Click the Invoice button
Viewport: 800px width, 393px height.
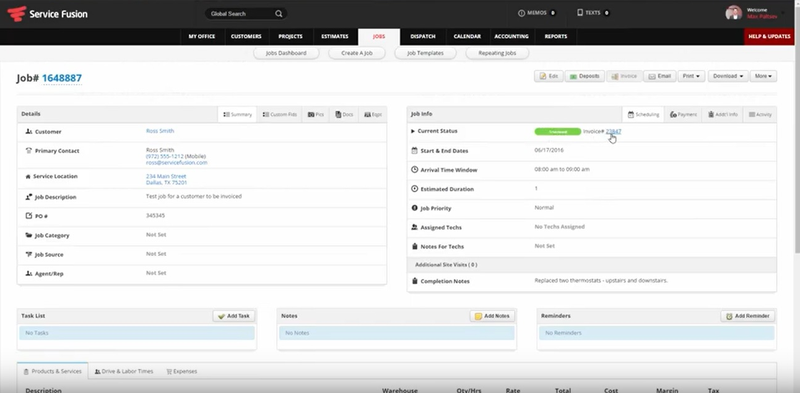(x=624, y=76)
